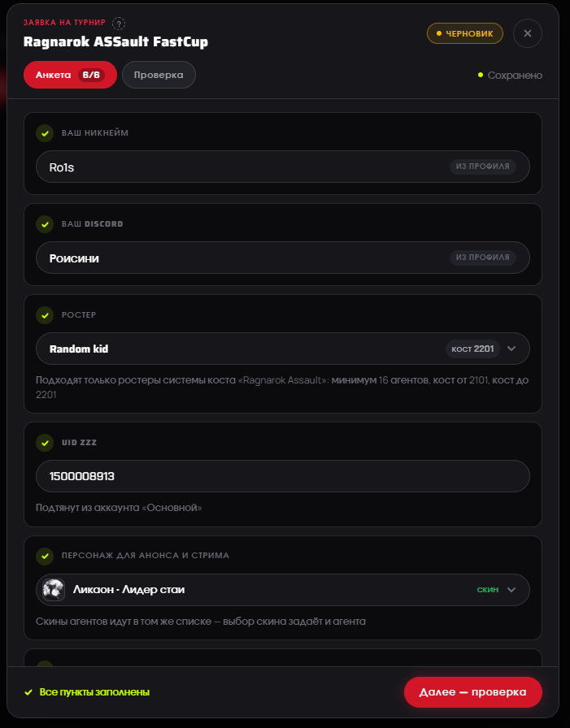
Task: Click the кост 2201 badge
Action: [472, 349]
